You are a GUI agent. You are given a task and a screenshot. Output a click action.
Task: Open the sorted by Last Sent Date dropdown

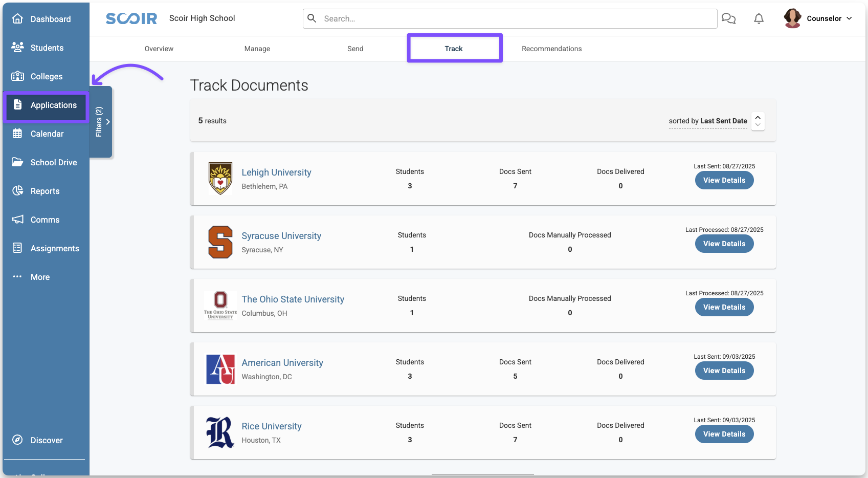click(x=708, y=121)
